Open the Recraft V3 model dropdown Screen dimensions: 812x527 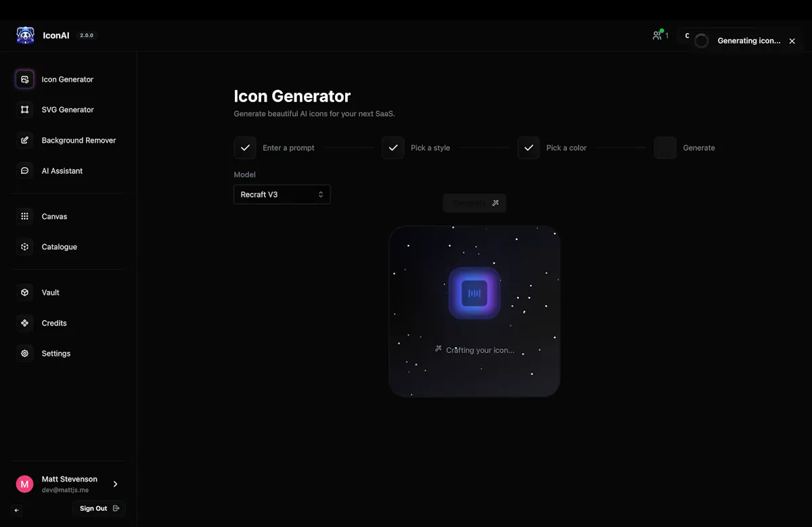[x=282, y=194]
